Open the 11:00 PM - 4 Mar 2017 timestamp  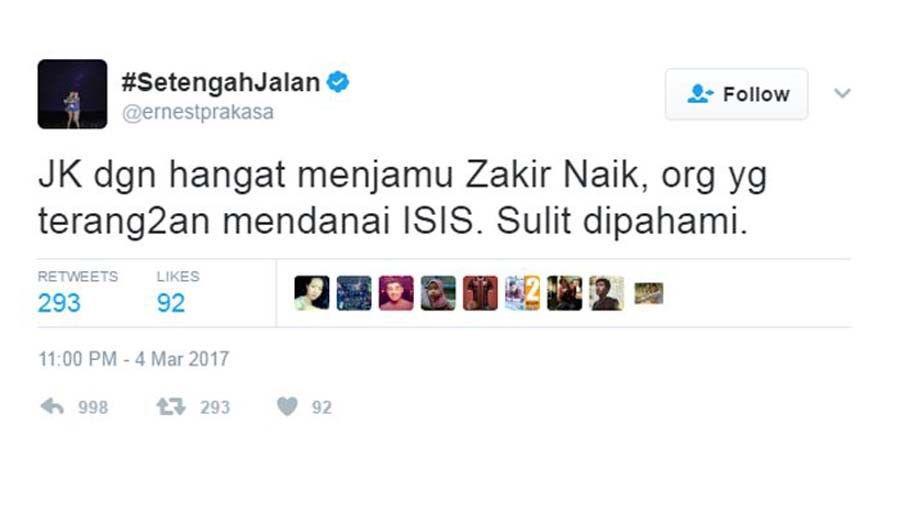(x=134, y=359)
